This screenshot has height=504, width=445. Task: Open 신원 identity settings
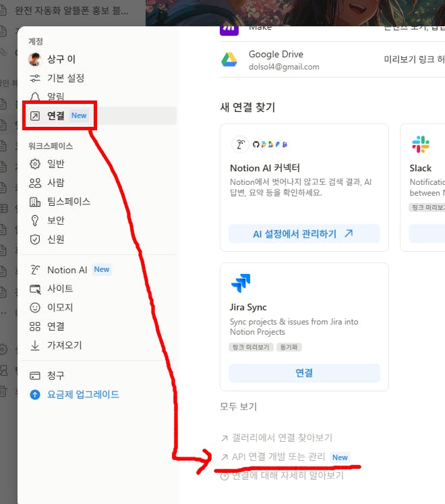(x=100, y=239)
